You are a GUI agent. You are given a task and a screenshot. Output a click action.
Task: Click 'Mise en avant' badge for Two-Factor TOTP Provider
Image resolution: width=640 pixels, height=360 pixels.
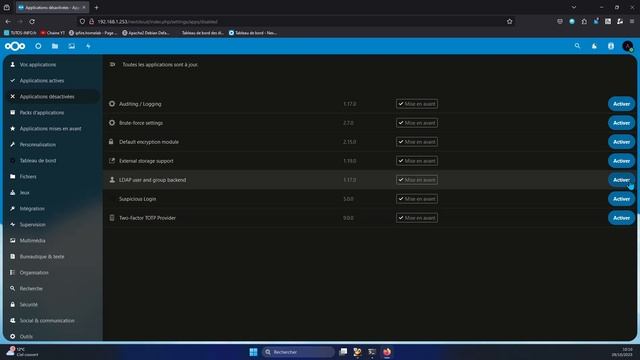(417, 218)
